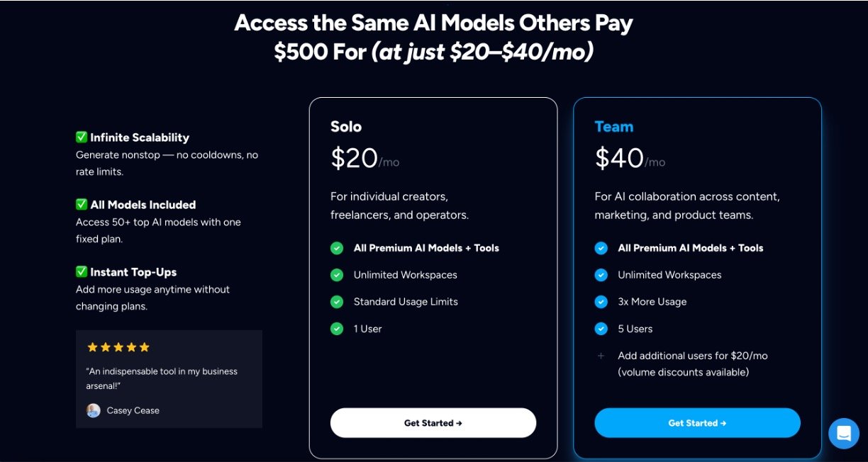Viewport: 868px width, 462px height.
Task: Click green check beside Standard Usage Limits
Action: (x=337, y=302)
